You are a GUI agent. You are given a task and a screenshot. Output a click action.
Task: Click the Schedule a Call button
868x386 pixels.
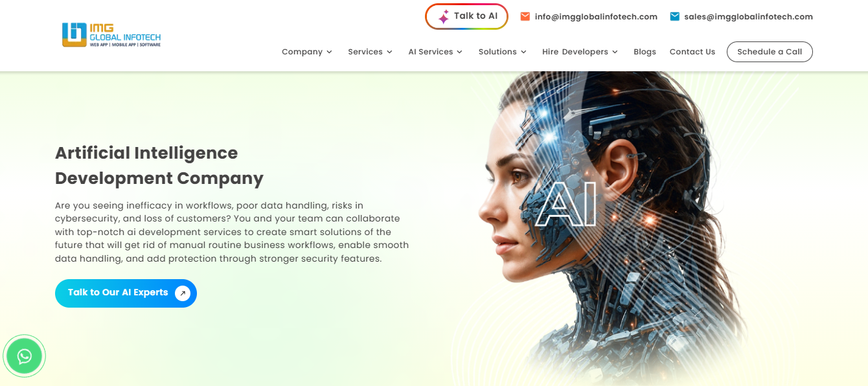tap(770, 52)
